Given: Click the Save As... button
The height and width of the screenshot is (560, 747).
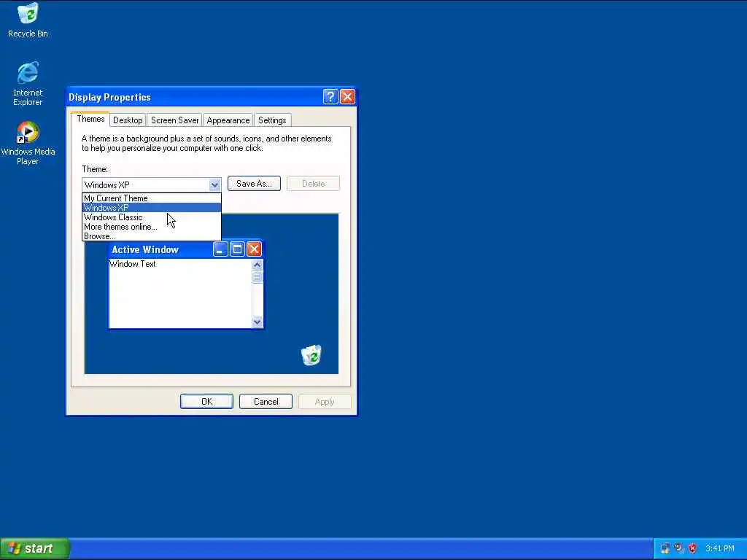Looking at the screenshot, I should point(254,183).
